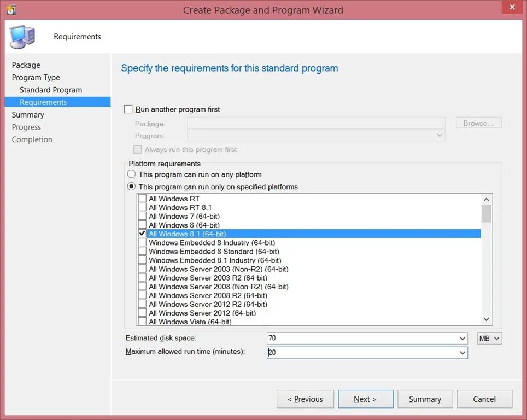Click the platform list scroll down arrow
The width and height of the screenshot is (527, 420).
(486, 319)
